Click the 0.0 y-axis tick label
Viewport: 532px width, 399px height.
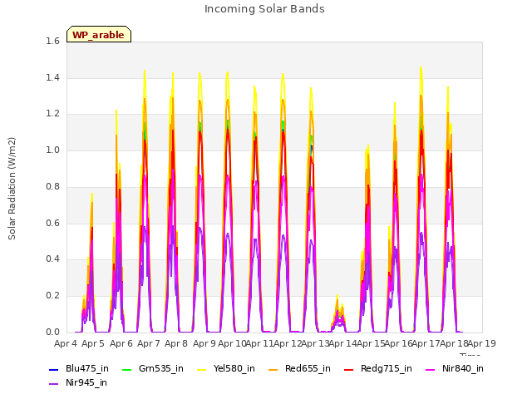pos(52,332)
